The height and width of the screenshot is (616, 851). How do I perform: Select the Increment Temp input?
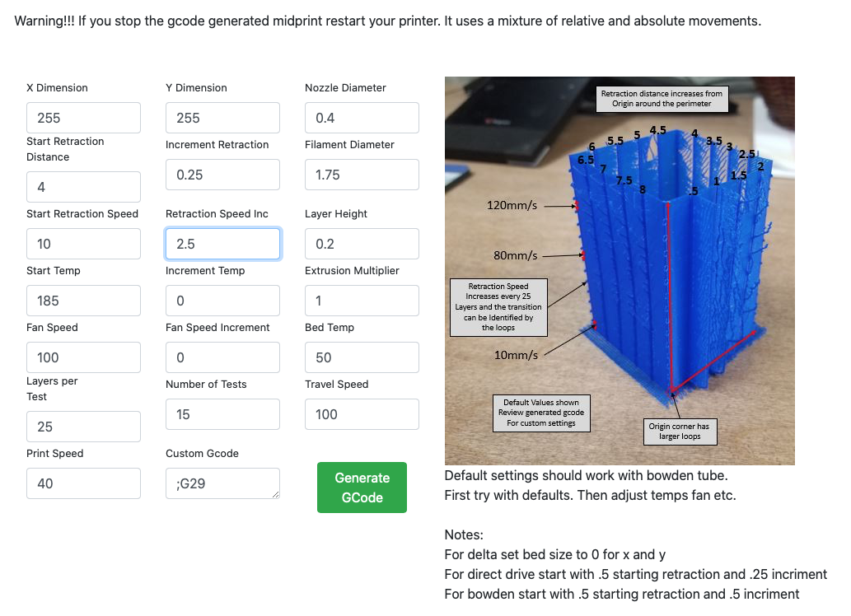coord(222,301)
